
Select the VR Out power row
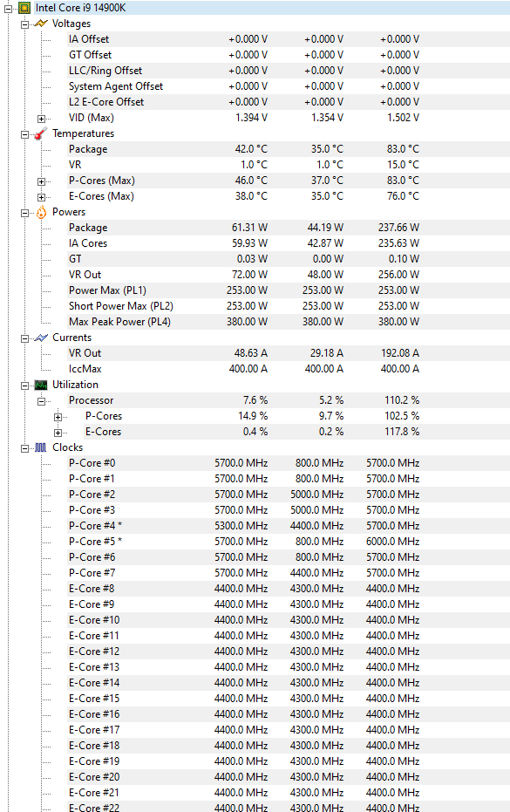pyautogui.click(x=289, y=275)
